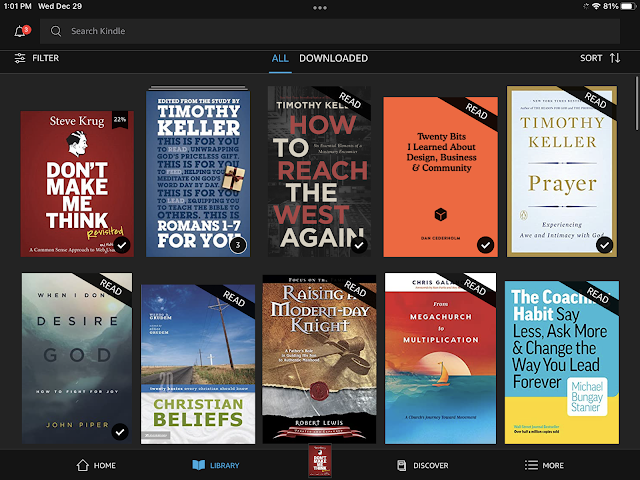Image resolution: width=640 pixels, height=480 pixels.
Task: Open How to Reach the West Again
Action: tap(319, 171)
